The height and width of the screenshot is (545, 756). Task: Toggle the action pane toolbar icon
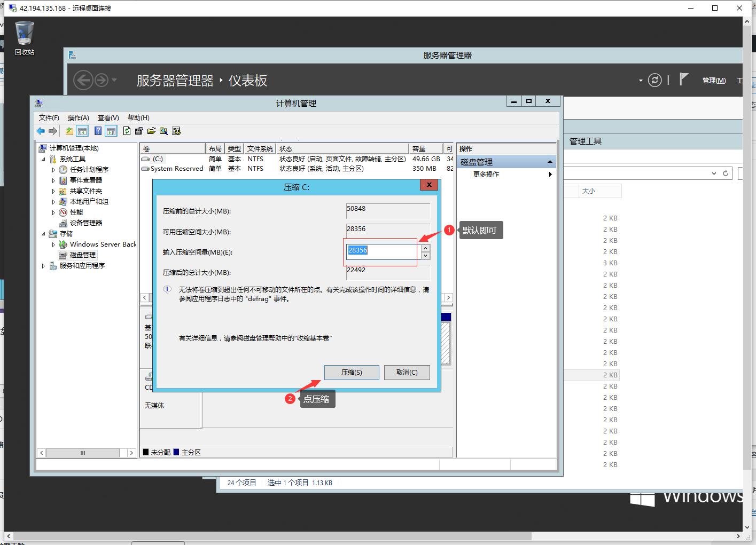111,131
